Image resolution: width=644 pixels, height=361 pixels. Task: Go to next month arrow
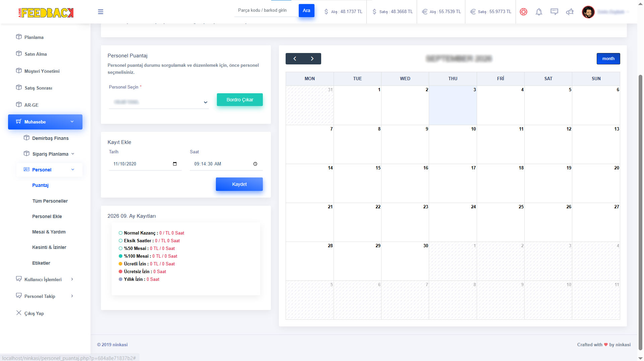pos(312,59)
